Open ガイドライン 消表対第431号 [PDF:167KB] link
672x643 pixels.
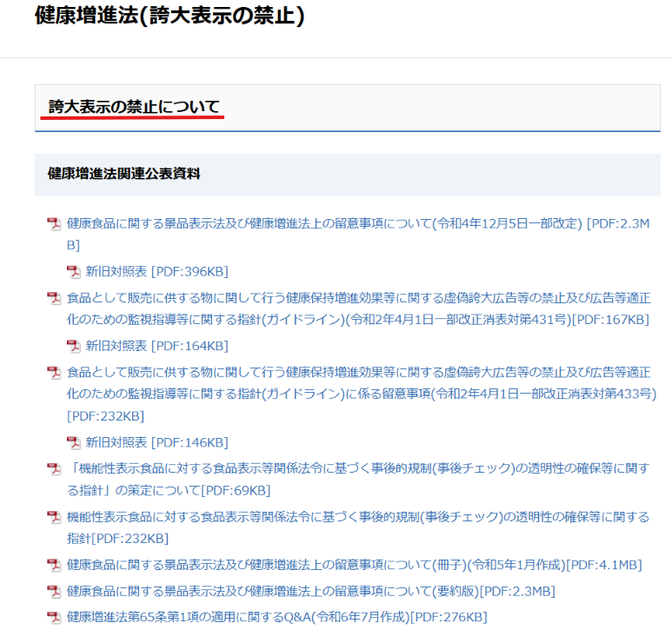358,308
